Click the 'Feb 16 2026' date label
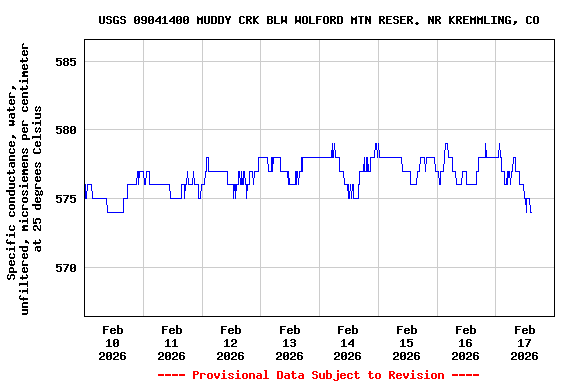 tap(465, 343)
